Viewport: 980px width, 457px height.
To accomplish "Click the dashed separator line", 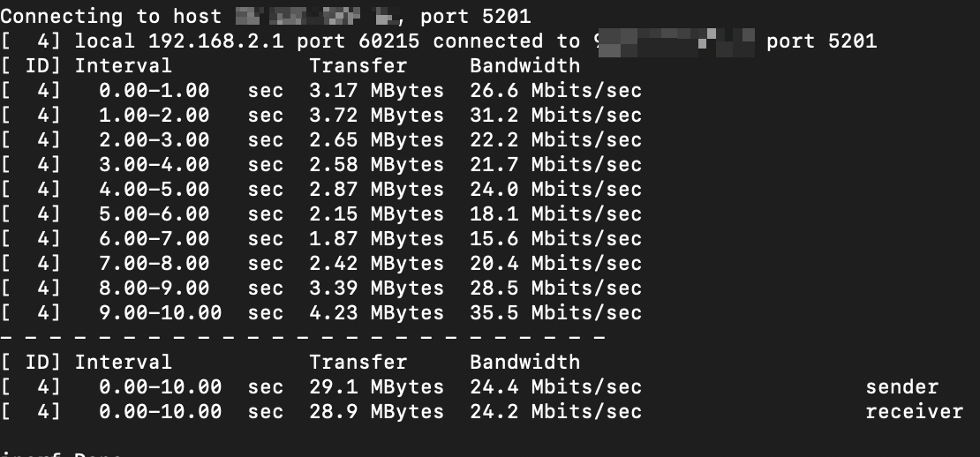I will point(303,338).
